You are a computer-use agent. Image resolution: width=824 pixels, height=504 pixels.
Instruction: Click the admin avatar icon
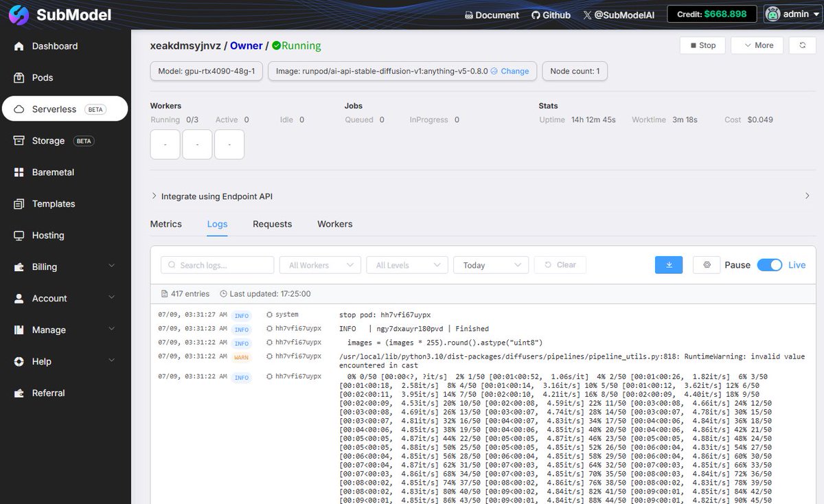[x=772, y=14]
